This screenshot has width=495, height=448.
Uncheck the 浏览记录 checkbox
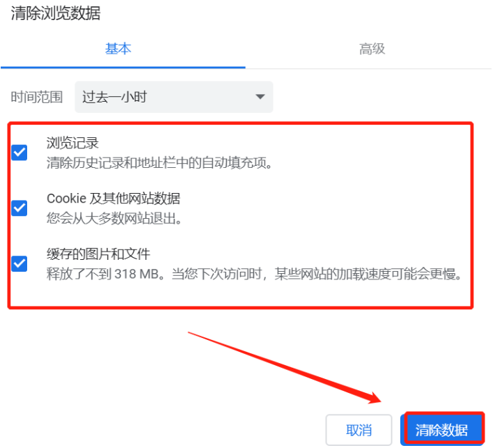[19, 153]
